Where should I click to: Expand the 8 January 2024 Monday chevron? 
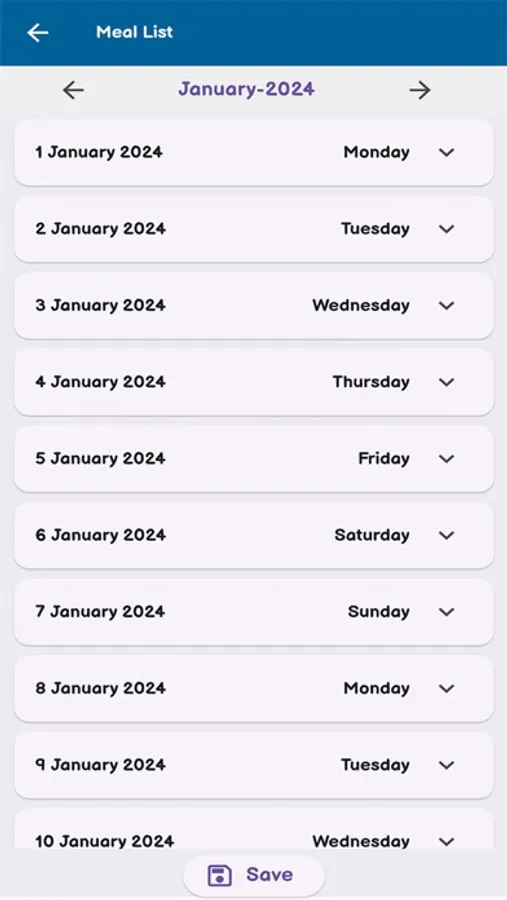(446, 688)
